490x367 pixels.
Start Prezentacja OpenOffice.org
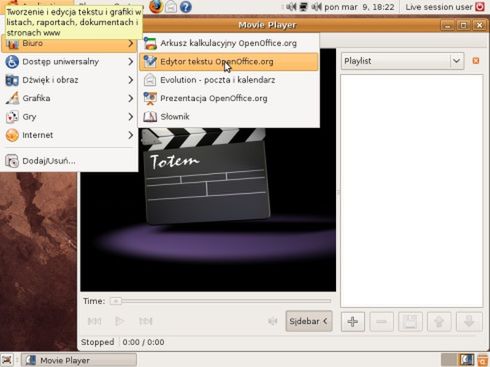coord(229,98)
